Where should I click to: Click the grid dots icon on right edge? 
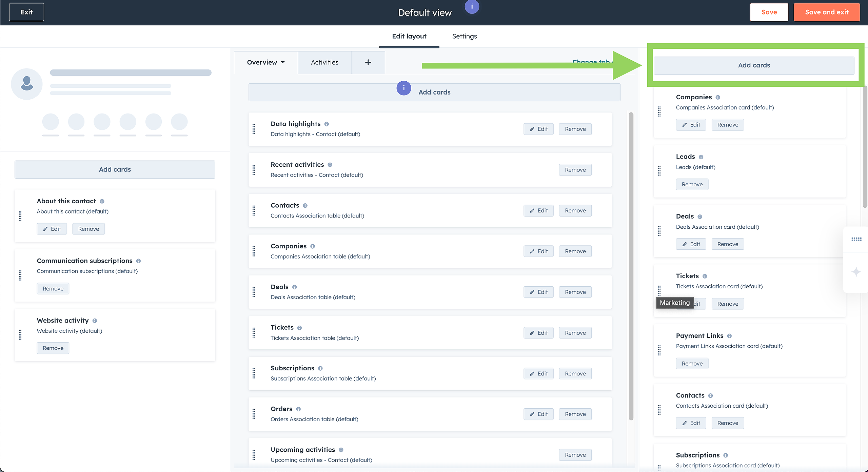pyautogui.click(x=856, y=239)
